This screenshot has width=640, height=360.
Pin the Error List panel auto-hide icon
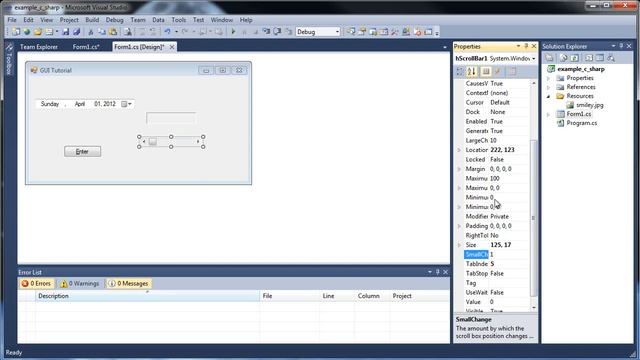pyautogui.click(x=438, y=272)
